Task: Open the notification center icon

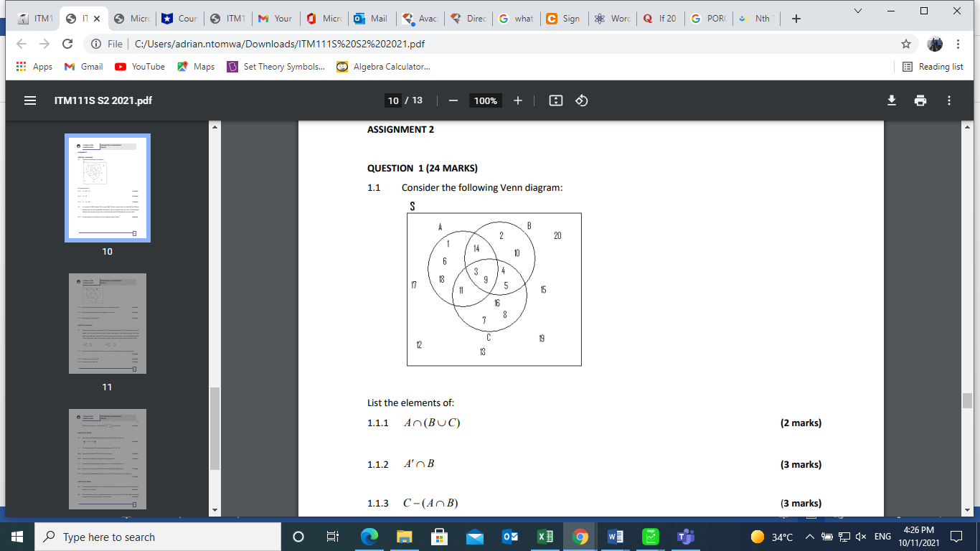Action: click(955, 537)
